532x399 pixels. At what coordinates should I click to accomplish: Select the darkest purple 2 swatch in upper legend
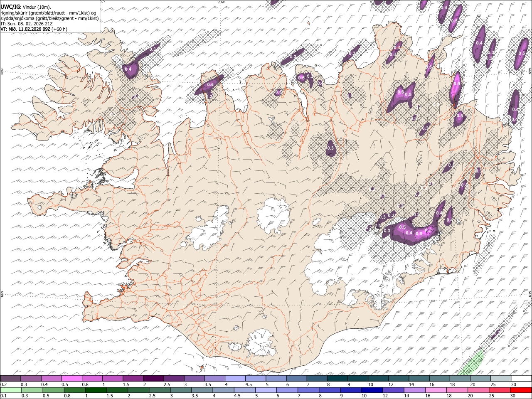coord(153,378)
